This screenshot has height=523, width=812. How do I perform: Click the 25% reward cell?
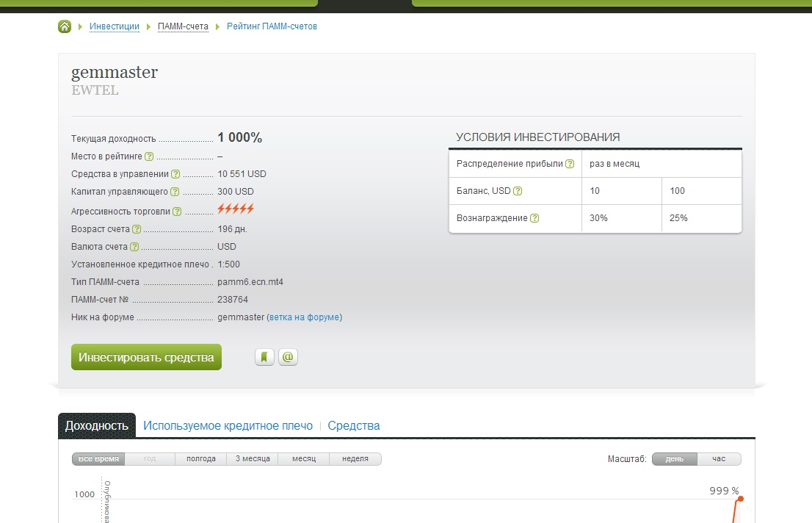pyautogui.click(x=702, y=218)
